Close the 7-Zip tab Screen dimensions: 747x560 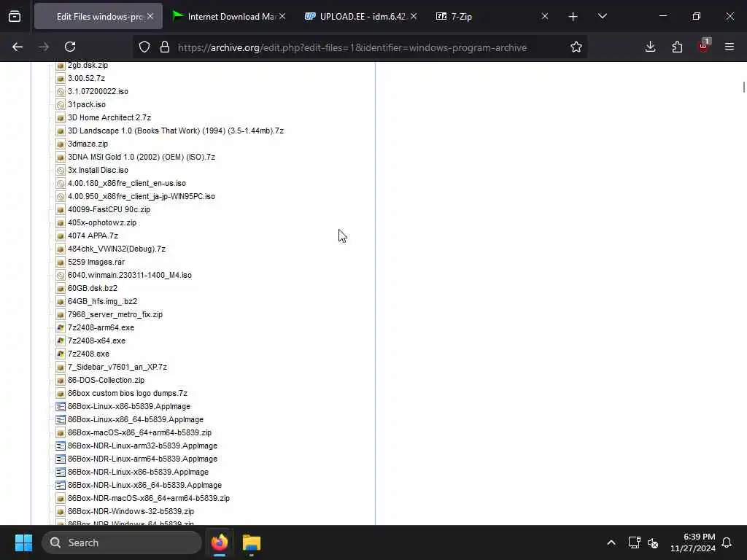click(x=545, y=17)
